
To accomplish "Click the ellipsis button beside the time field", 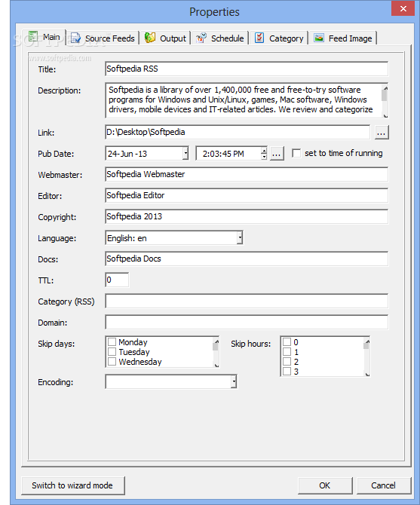I will click(277, 153).
